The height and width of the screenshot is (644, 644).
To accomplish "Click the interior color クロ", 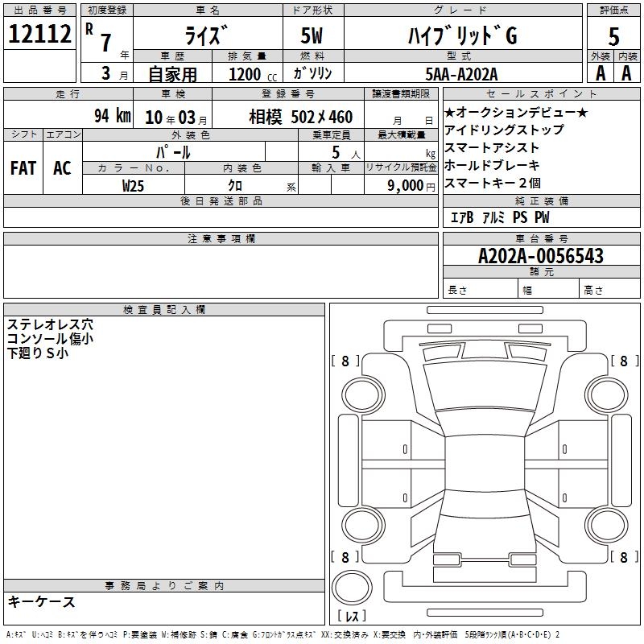I will 235,186.
